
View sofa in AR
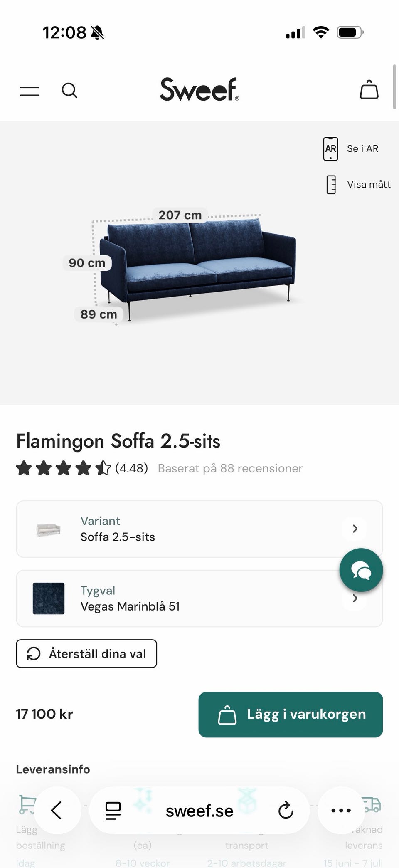352,149
